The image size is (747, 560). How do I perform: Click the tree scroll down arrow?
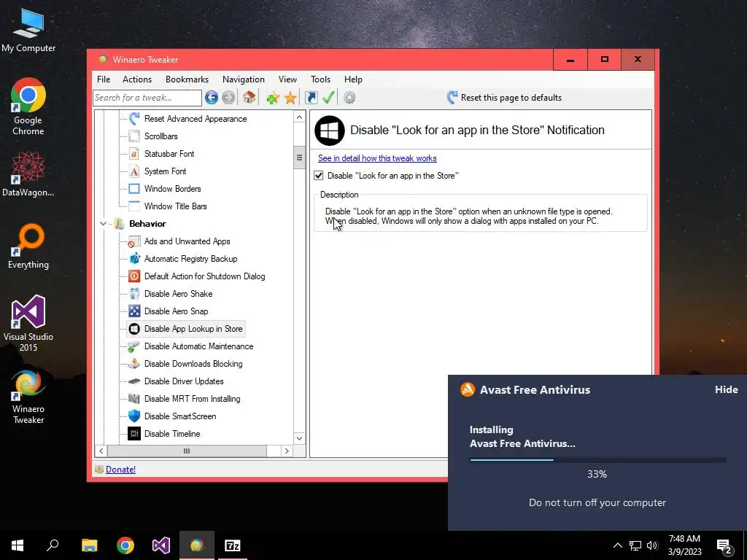(x=299, y=438)
